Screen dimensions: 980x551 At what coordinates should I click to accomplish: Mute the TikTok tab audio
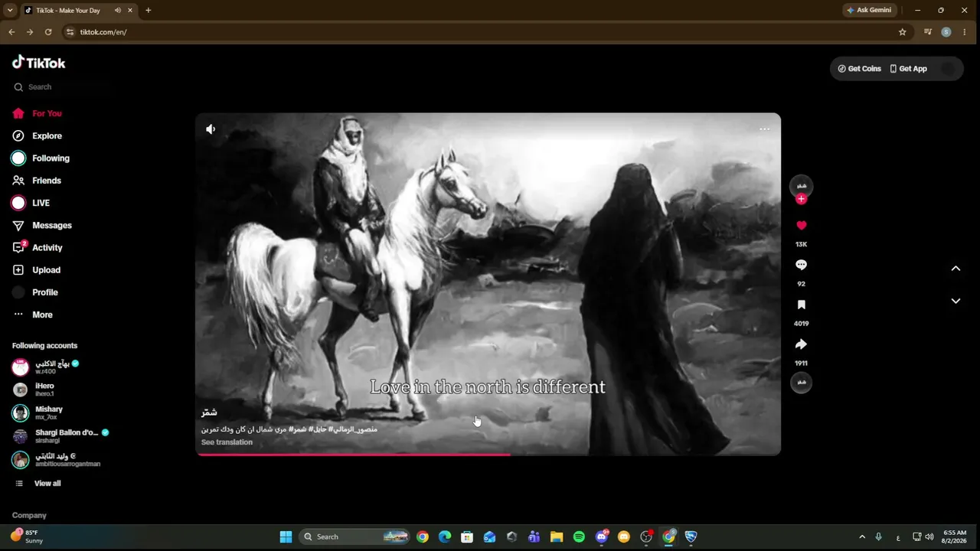(x=118, y=10)
